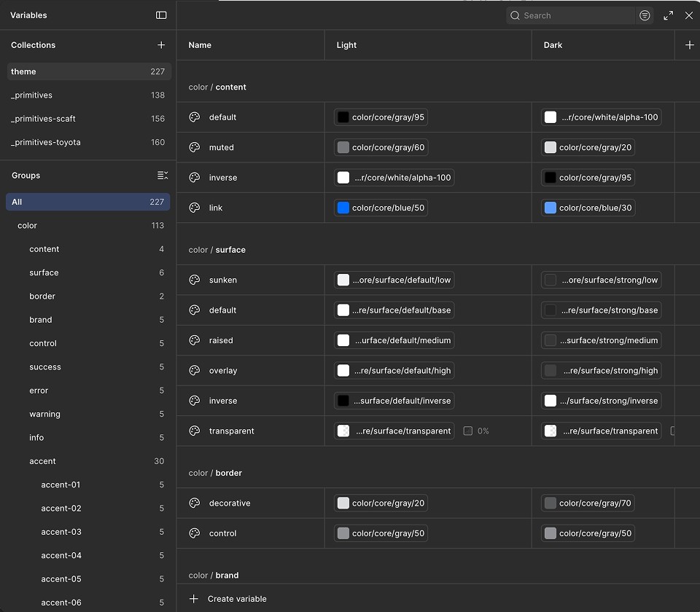Select the _primitives-toyota collection
This screenshot has width=700, height=612.
[x=89, y=142]
